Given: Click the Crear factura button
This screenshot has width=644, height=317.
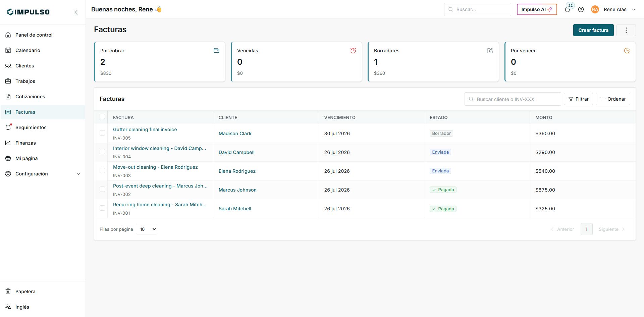Looking at the screenshot, I should click(593, 30).
